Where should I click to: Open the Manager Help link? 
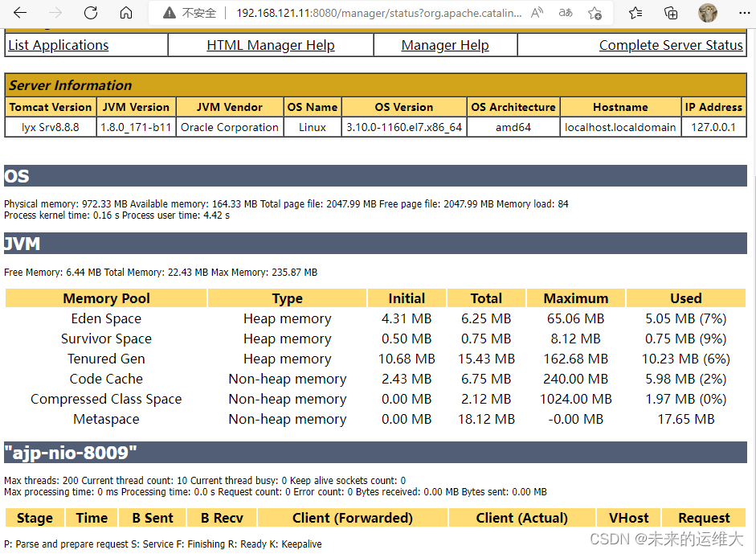tap(445, 45)
